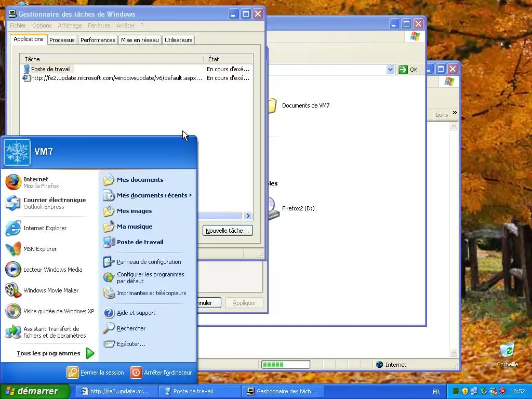This screenshot has width=532, height=399.
Task: Click the browser scrollbar up arrow
Action: [x=454, y=127]
